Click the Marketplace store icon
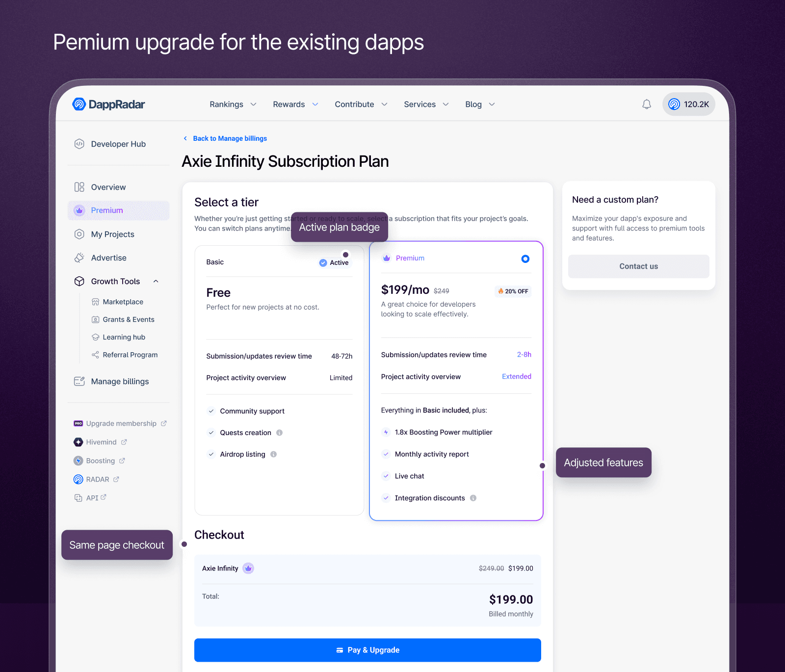 [96, 302]
